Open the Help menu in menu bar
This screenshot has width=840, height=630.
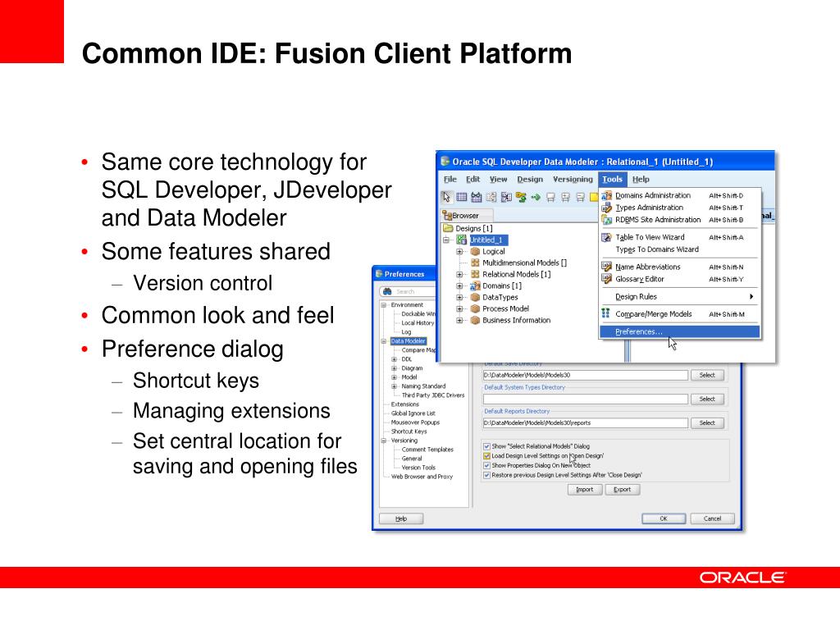point(641,180)
